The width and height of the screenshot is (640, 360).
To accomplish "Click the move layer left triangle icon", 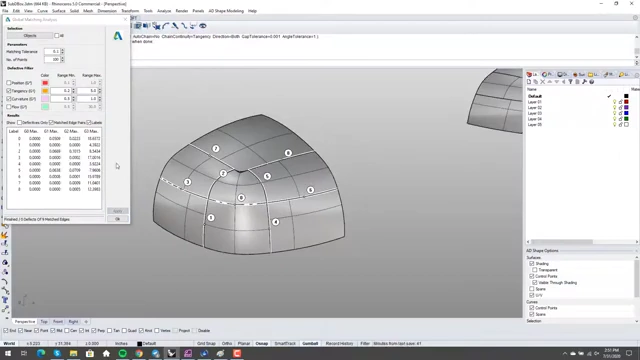I will click(x=563, y=82).
